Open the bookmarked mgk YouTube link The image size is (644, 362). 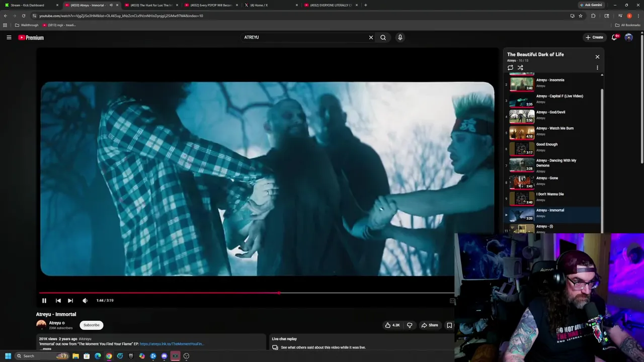59,25
